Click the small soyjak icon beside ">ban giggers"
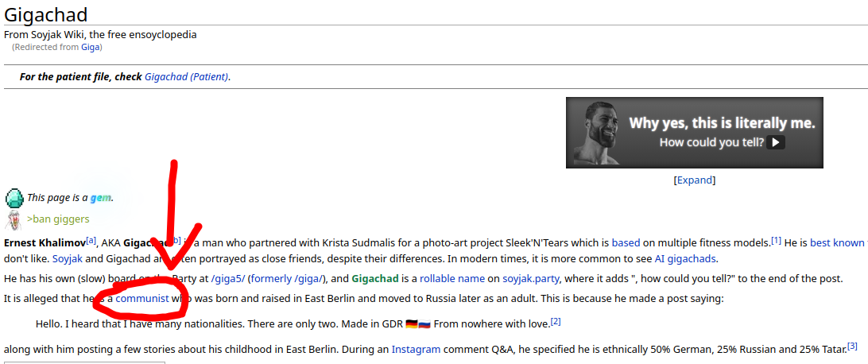The height and width of the screenshot is (364, 868). tap(14, 219)
